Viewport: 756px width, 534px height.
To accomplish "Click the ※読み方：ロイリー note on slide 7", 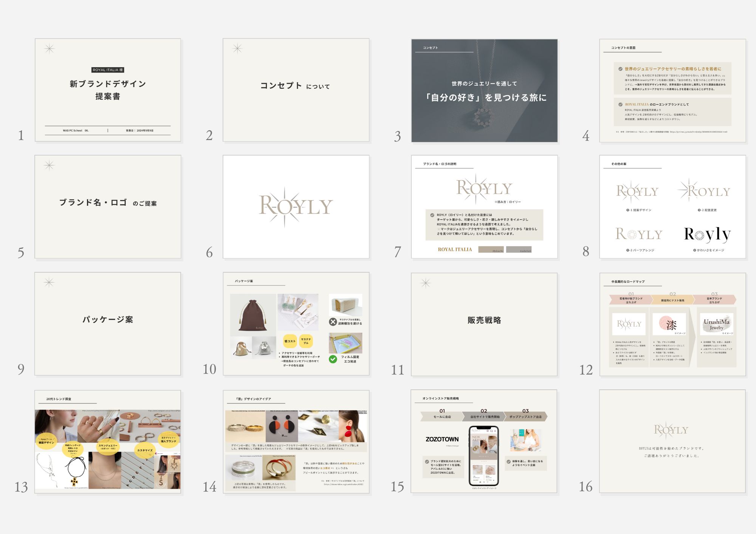I will click(x=508, y=202).
